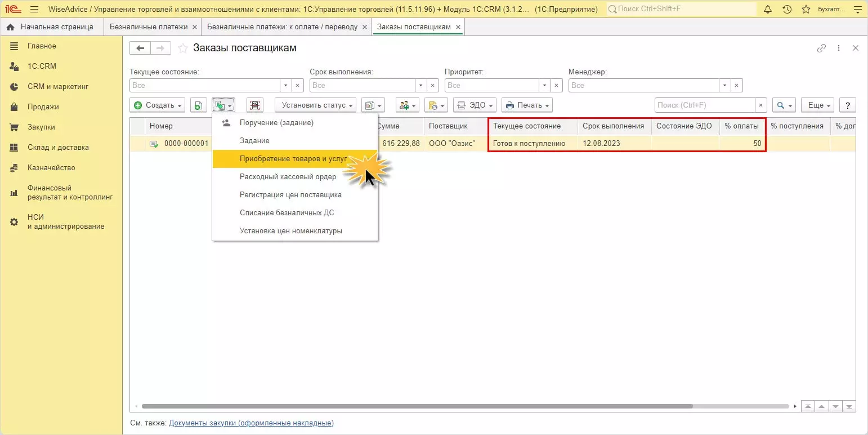This screenshot has width=868, height=435.
Task: Expand the Текущее состояние filter dropdown
Action: coord(286,86)
